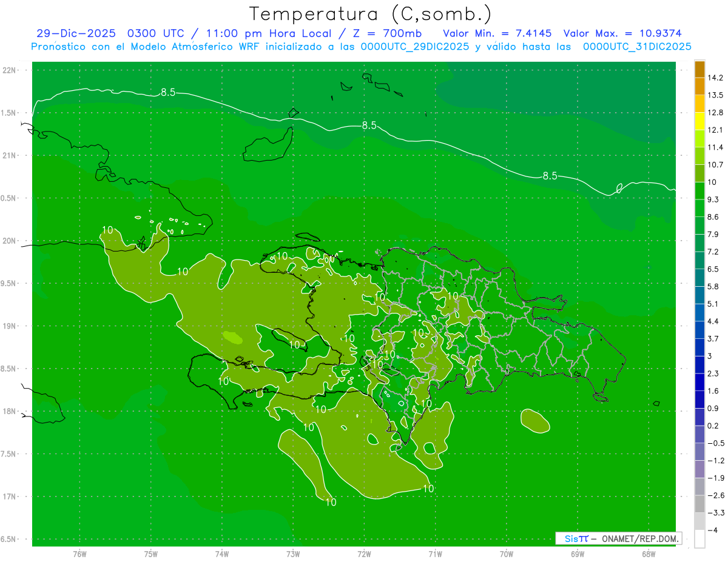Image resolution: width=728 pixels, height=562 pixels.
Task: Pick the teal swatch between 6.5 and 5.8
Action: tap(699, 277)
